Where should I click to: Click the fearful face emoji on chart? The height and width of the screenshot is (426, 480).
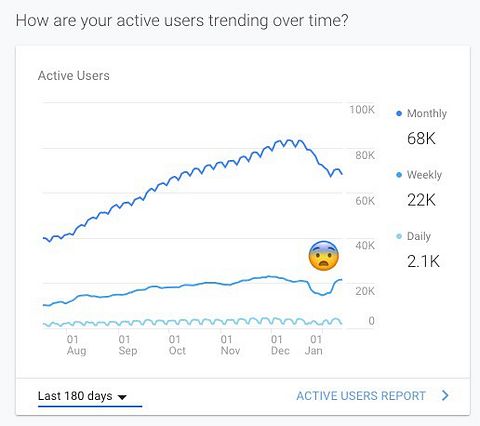[324, 256]
